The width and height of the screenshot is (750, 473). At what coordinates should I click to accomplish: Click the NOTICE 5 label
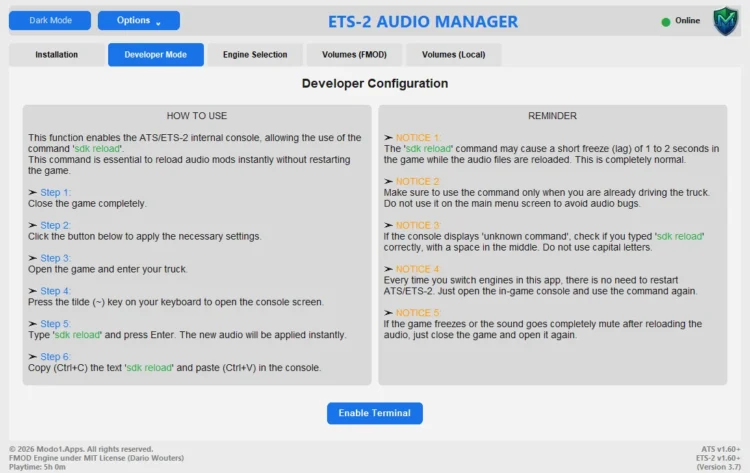[418, 313]
